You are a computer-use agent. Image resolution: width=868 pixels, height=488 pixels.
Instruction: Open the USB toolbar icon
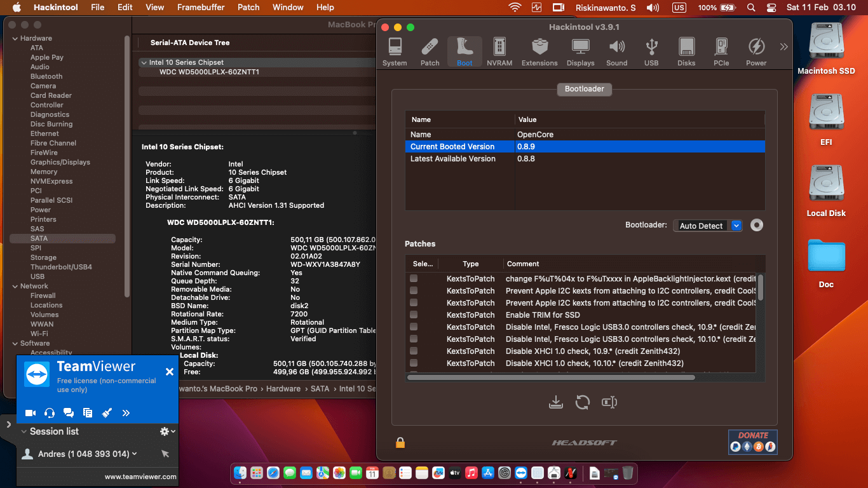[x=651, y=52]
